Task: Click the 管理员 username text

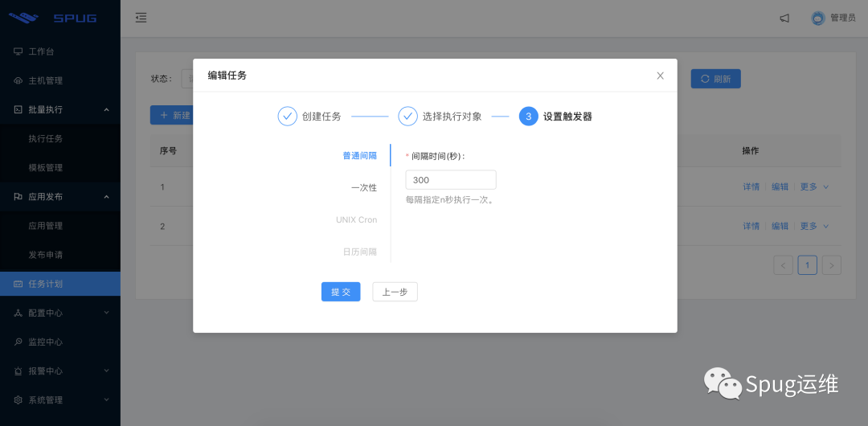Action: click(843, 18)
